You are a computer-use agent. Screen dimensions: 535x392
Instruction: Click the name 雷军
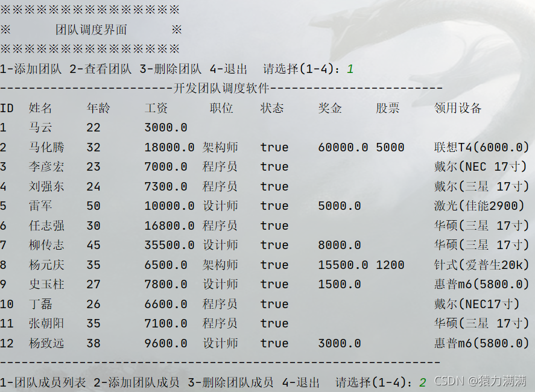pyautogui.click(x=40, y=206)
